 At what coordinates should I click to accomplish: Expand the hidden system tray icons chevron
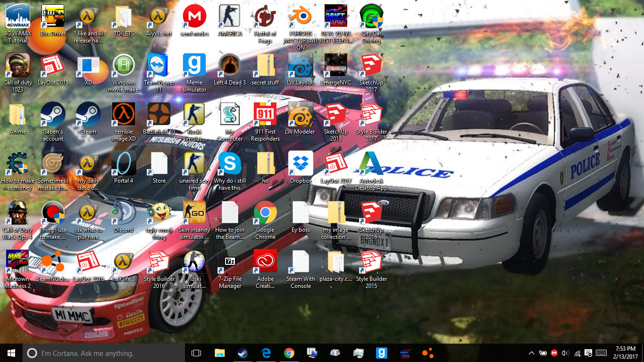pyautogui.click(x=532, y=353)
